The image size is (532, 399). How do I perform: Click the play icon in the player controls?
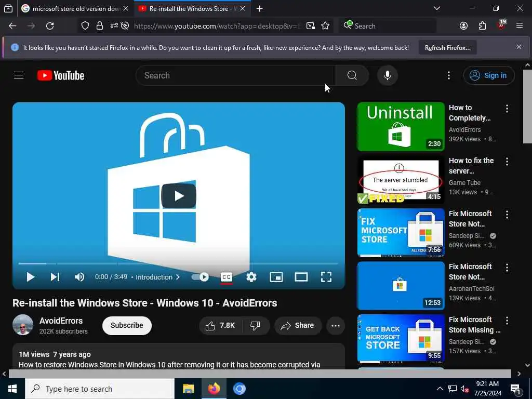pyautogui.click(x=31, y=277)
